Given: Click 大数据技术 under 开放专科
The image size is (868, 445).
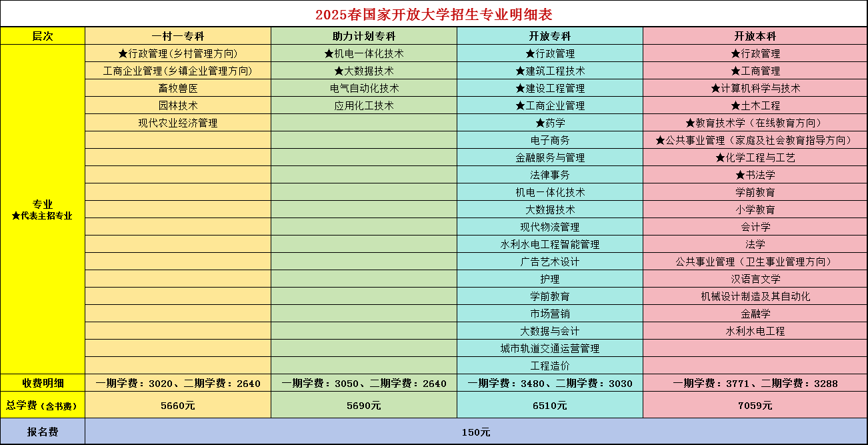Looking at the screenshot, I should 550,209.
